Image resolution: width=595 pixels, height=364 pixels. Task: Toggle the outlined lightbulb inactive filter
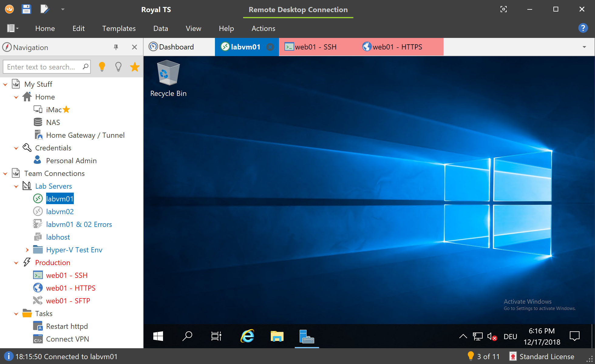[118, 66]
